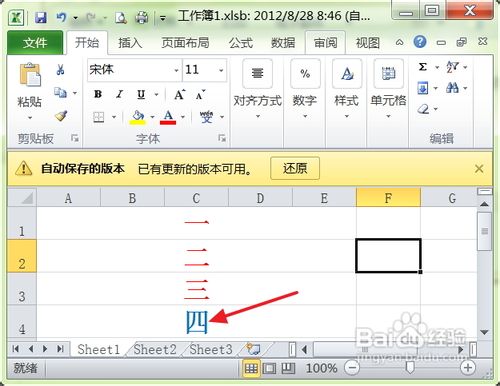This screenshot has height=386, width=500.
Task: Toggle Underline formatting
Action: tap(141, 95)
